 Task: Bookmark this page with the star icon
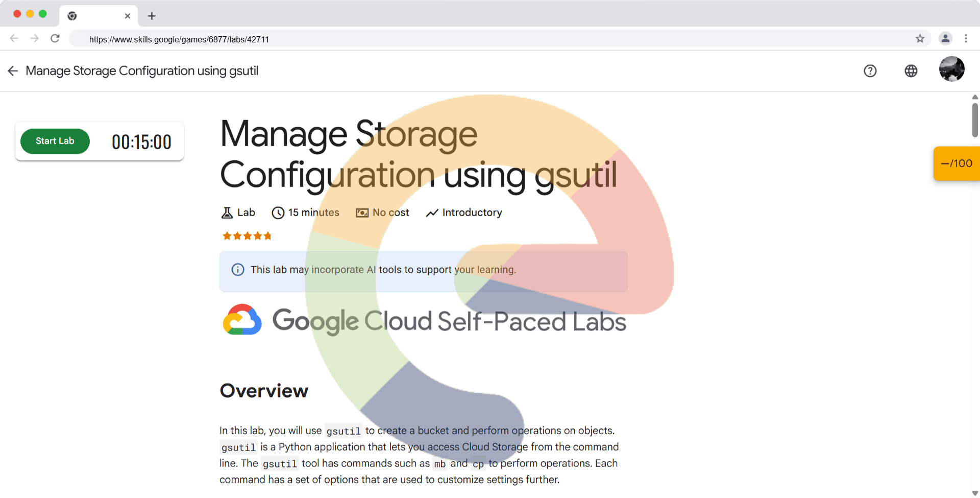(920, 39)
